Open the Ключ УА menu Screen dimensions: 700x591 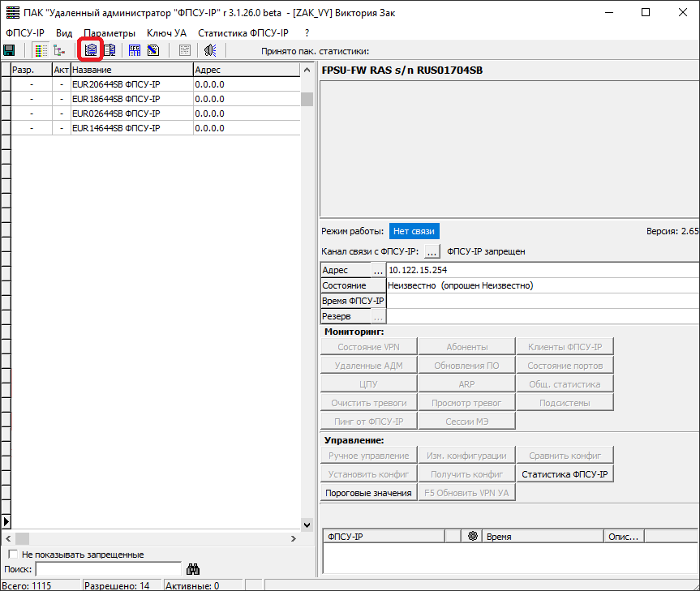coord(166,33)
